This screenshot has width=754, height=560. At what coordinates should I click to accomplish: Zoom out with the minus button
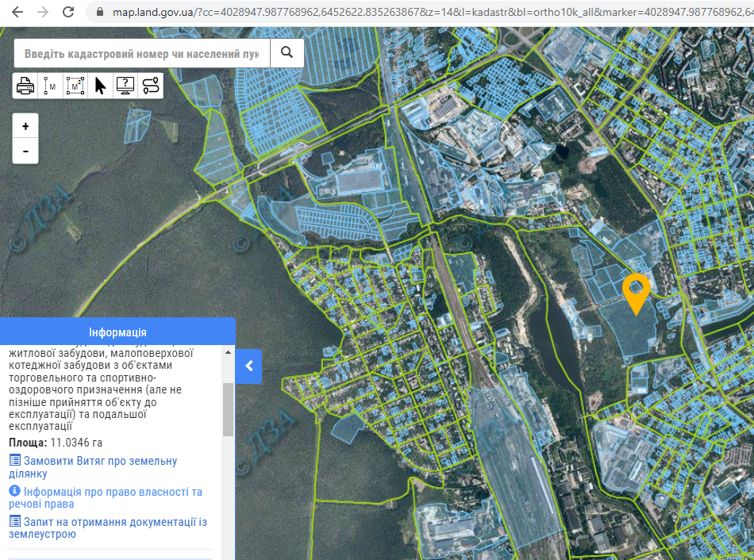[x=25, y=152]
